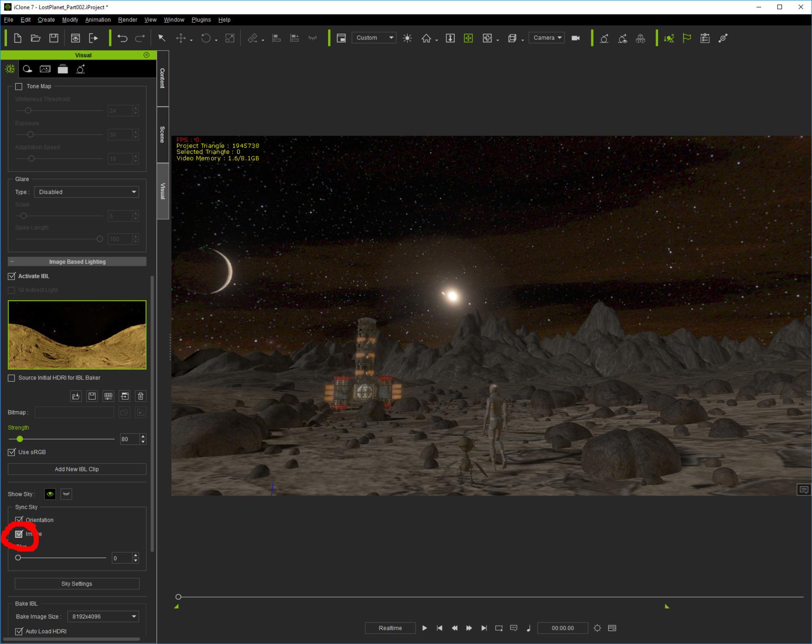The image size is (812, 644).
Task: Click the Sky Settings button
Action: [x=77, y=584]
